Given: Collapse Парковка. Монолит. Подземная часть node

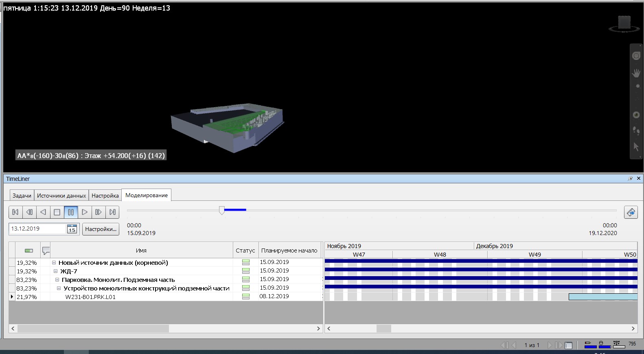Looking at the screenshot, I should [57, 279].
